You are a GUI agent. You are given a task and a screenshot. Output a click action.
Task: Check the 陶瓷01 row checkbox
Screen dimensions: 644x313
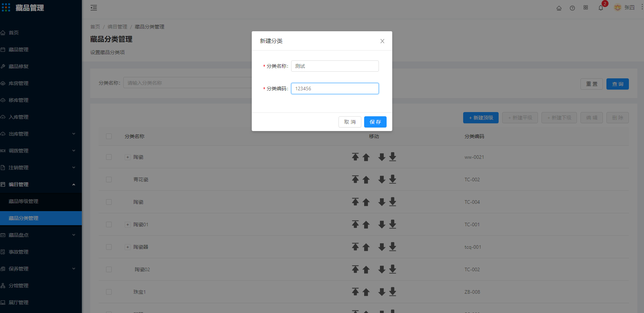(x=109, y=224)
